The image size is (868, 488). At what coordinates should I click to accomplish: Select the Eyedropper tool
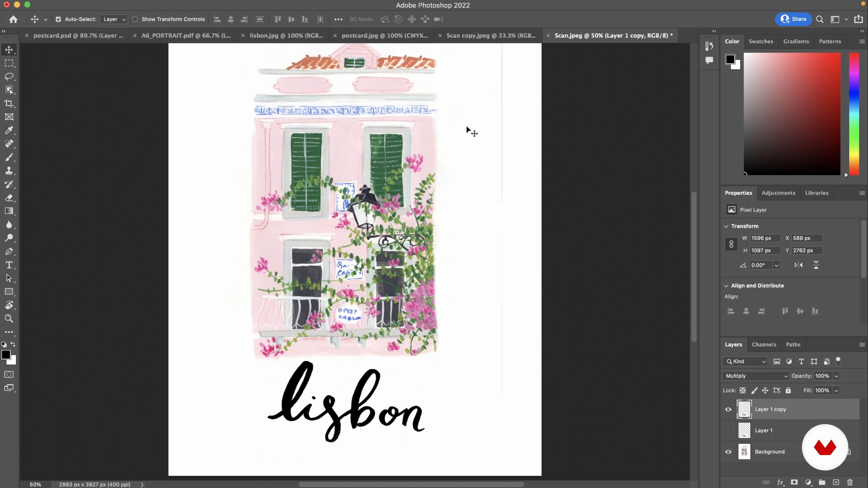tap(9, 131)
